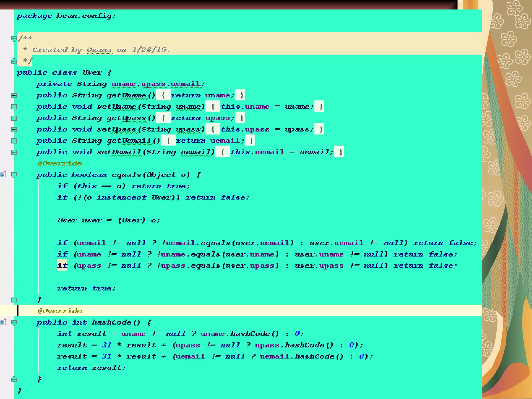The image size is (532, 399).
Task: Place caret on @Override above hashCode()
Action: [x=60, y=311]
